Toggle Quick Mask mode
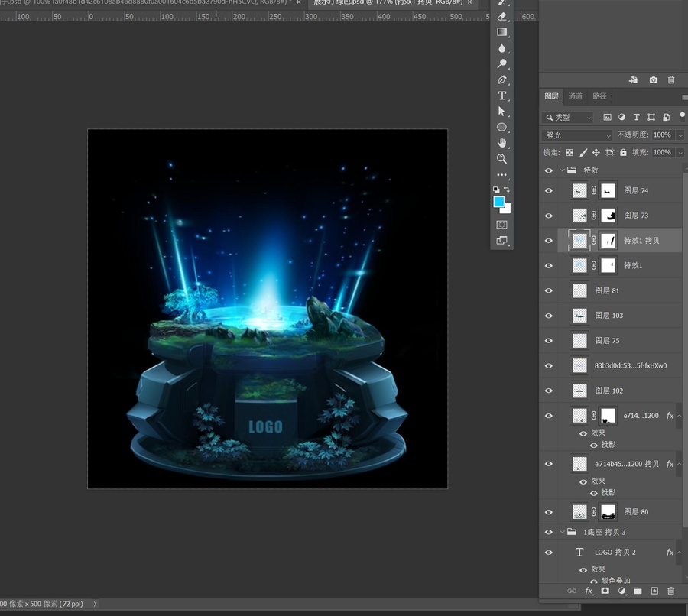This screenshot has height=616, width=688. pos(502,225)
